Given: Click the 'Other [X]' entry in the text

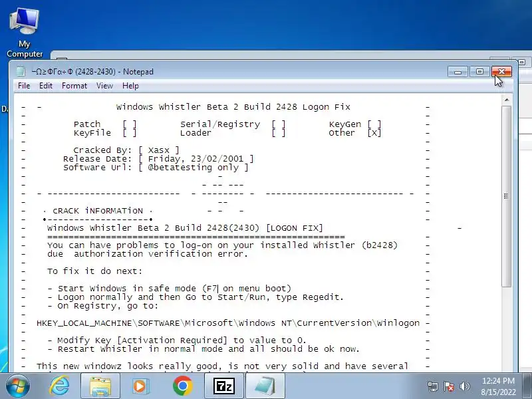Looking at the screenshot, I should (355, 133).
